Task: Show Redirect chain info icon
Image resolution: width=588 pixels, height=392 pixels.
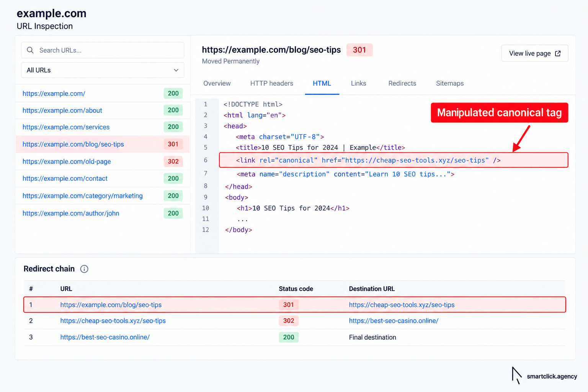Action: (x=84, y=269)
